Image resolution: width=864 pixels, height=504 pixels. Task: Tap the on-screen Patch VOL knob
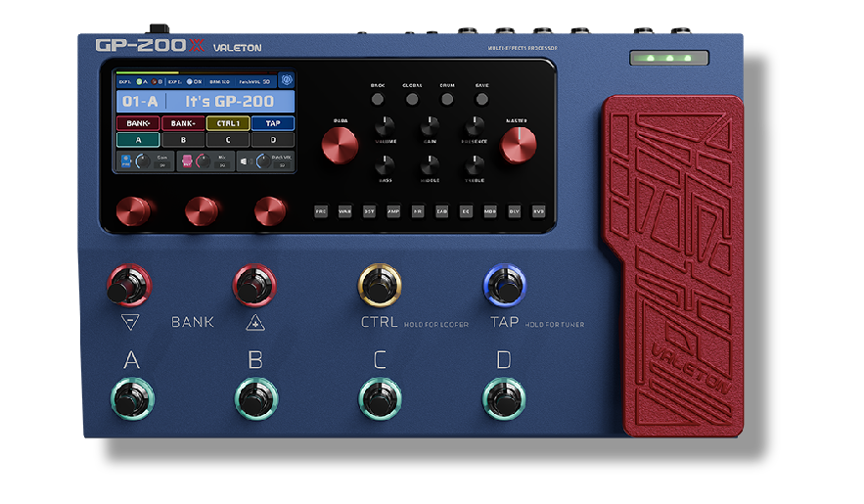[x=263, y=161]
